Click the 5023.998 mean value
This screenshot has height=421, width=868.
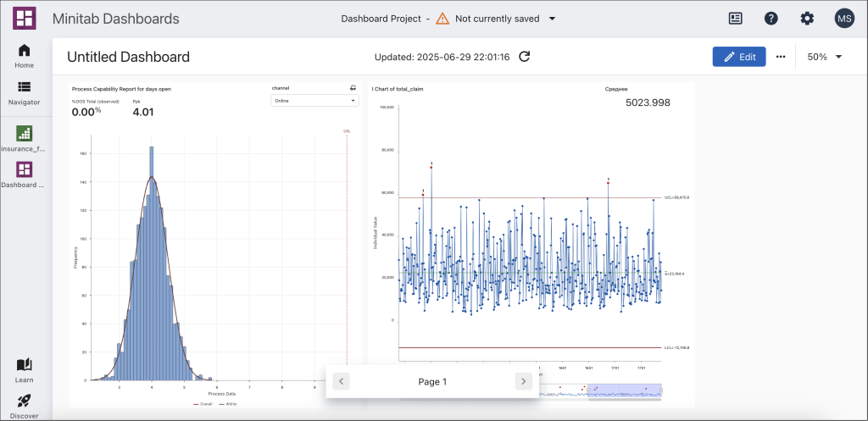(x=648, y=102)
